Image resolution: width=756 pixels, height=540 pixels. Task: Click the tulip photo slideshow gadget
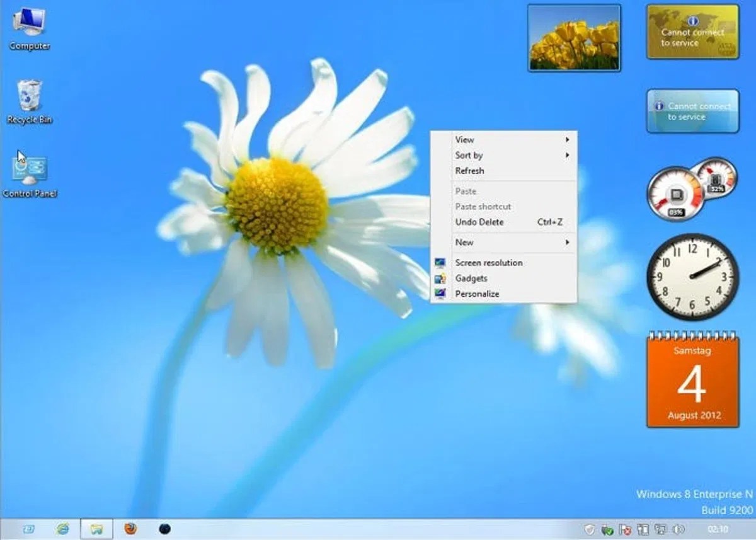[x=573, y=39]
